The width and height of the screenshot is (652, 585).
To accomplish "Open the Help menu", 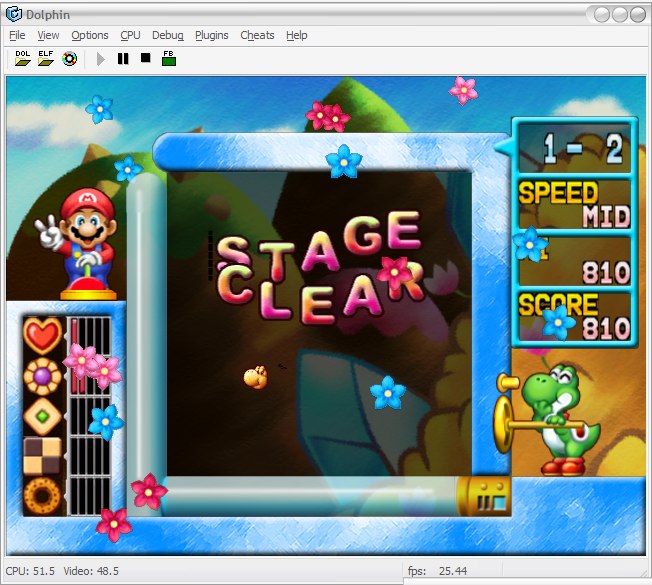I will [x=296, y=35].
